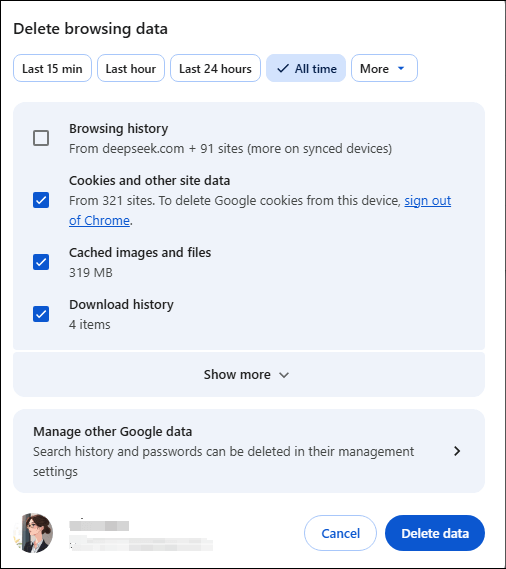Uncheck Cookies and other site data
This screenshot has width=506, height=569.
pyautogui.click(x=41, y=200)
